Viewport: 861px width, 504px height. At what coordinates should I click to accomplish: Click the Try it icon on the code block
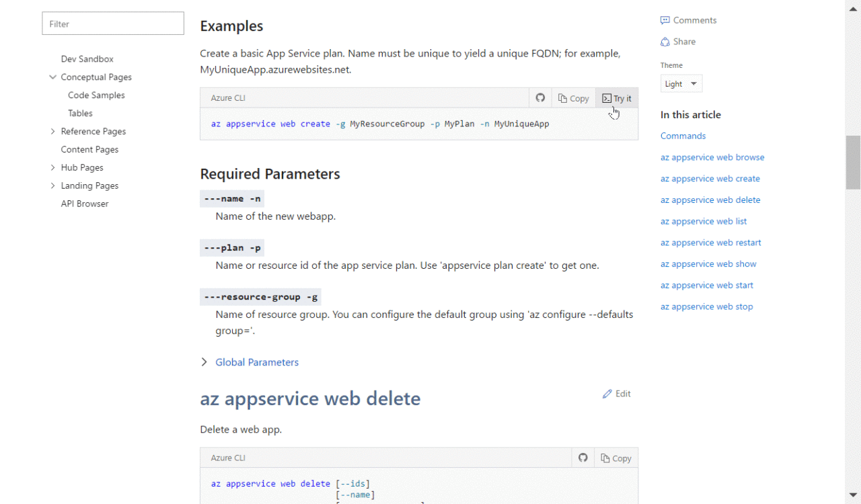(616, 97)
